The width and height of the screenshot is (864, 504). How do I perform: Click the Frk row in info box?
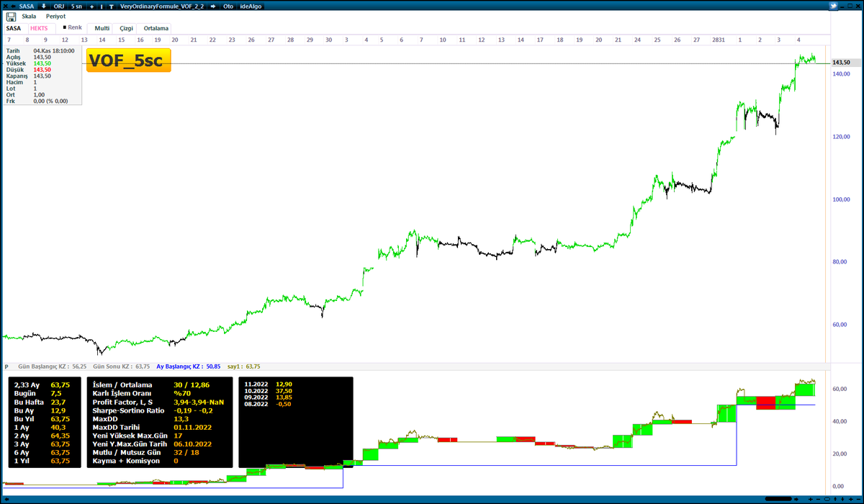[37, 102]
